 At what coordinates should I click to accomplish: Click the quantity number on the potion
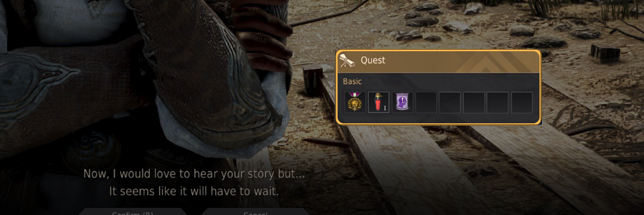tap(385, 108)
